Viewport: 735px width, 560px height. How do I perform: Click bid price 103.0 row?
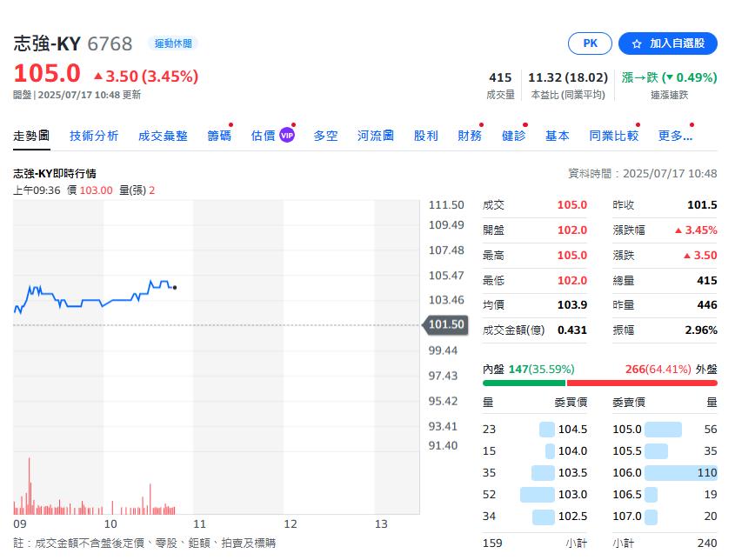pyautogui.click(x=535, y=495)
